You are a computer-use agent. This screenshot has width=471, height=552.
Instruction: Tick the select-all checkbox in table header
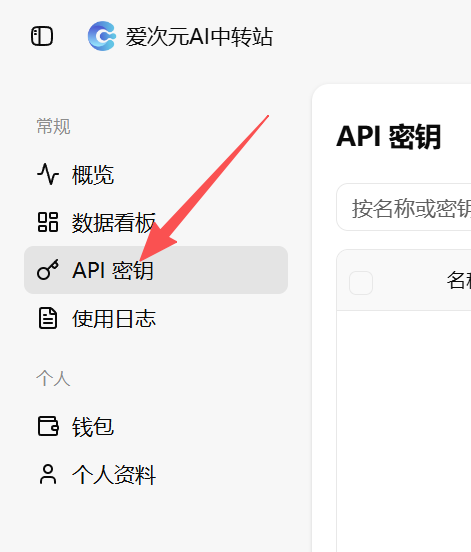click(x=361, y=283)
